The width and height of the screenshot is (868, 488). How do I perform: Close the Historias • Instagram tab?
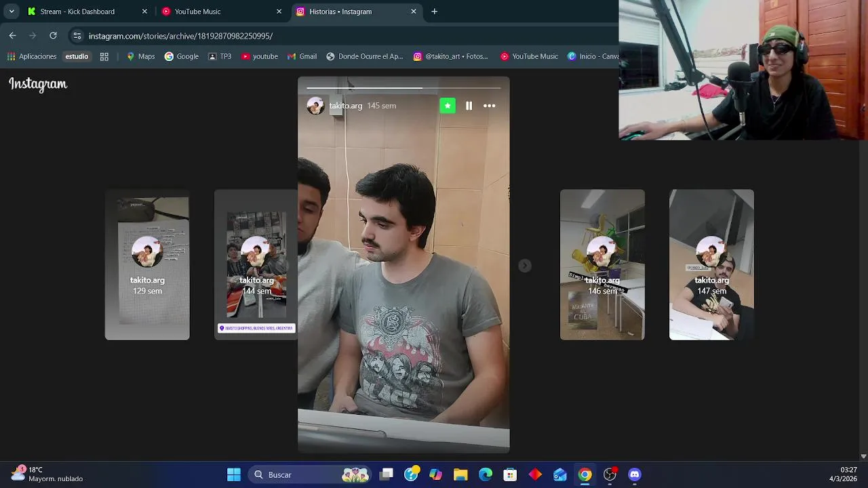tap(414, 12)
